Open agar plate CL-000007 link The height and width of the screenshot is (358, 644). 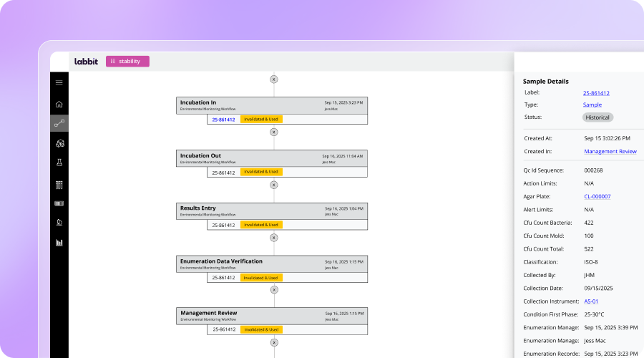pos(597,196)
